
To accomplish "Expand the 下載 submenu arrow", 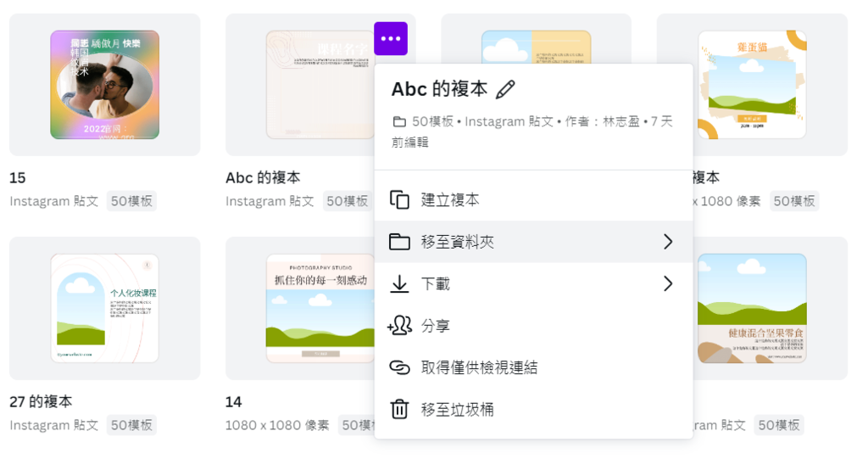I will [668, 283].
